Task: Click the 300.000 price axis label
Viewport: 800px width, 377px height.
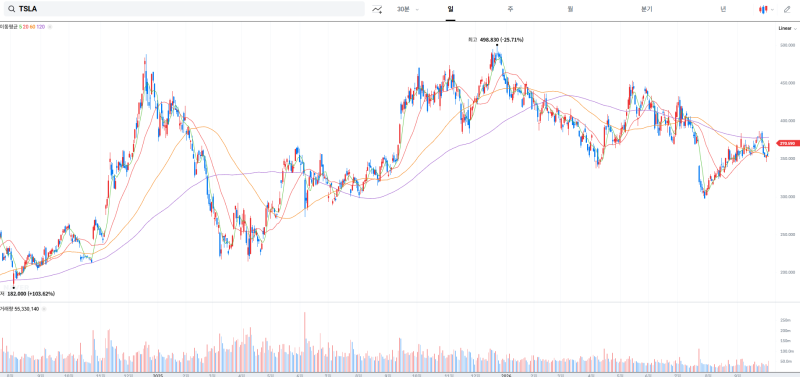Action: pyautogui.click(x=787, y=196)
